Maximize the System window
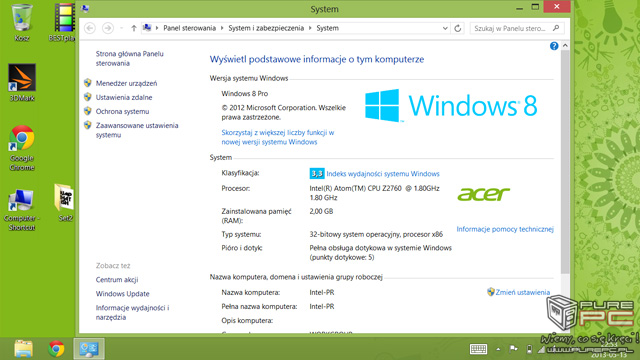Screen dimensions: 640x360 tap(535, 7)
